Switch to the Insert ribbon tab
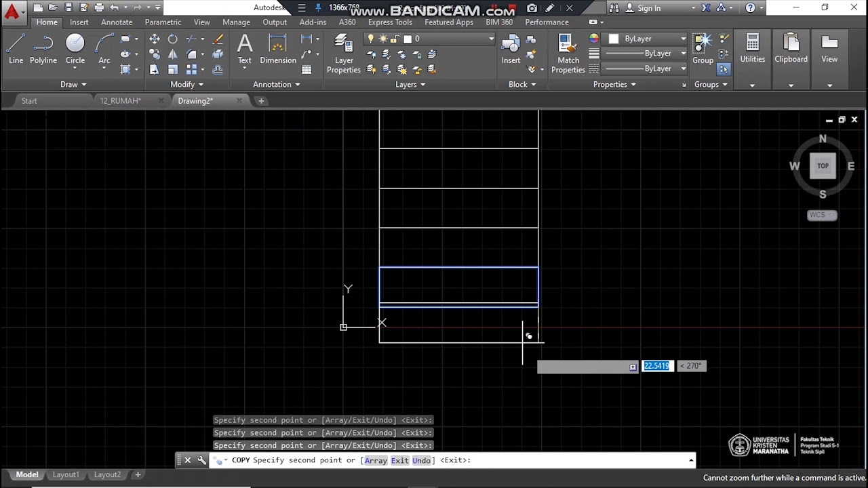Screen dimensions: 868x488 (x=79, y=22)
